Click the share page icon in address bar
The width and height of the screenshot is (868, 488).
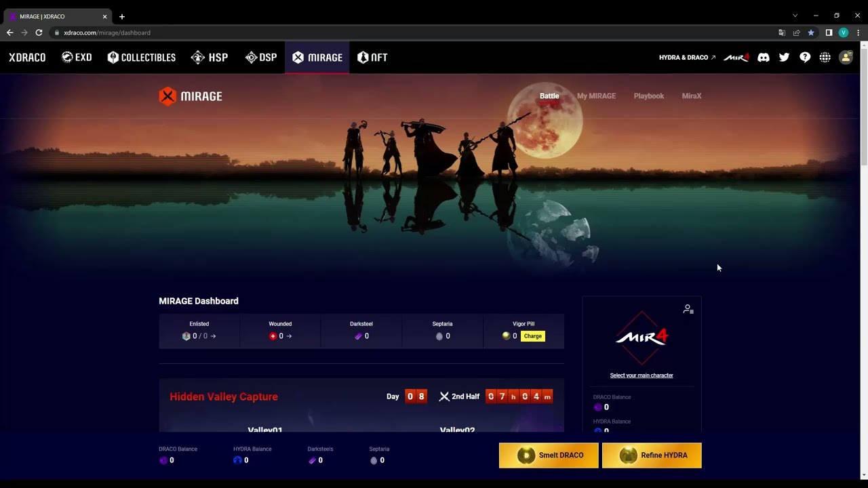click(796, 33)
